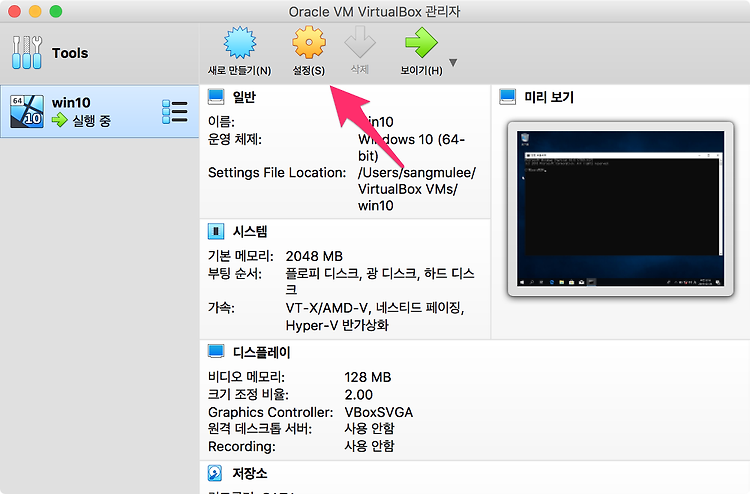750x494 pixels.
Task: Click the Preview (미리 보기) monitor icon
Action: [x=507, y=97]
